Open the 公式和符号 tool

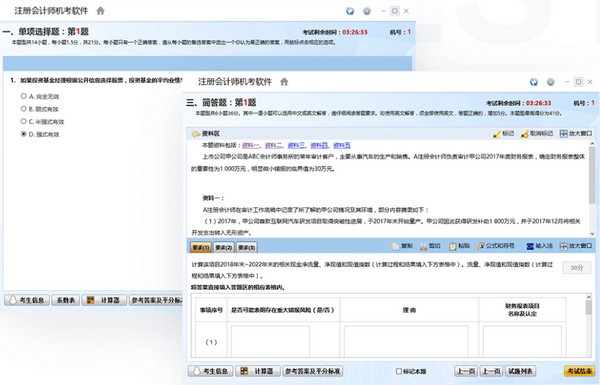(x=496, y=246)
